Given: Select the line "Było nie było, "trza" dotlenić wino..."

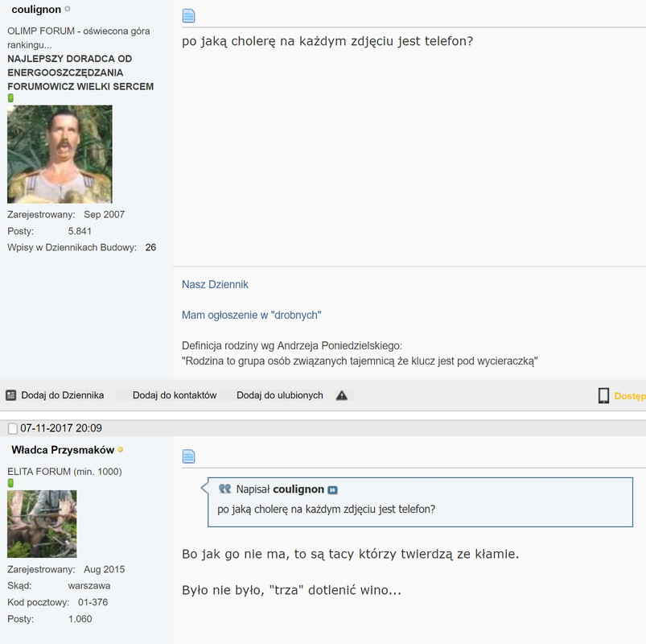Looking at the screenshot, I should (291, 590).
